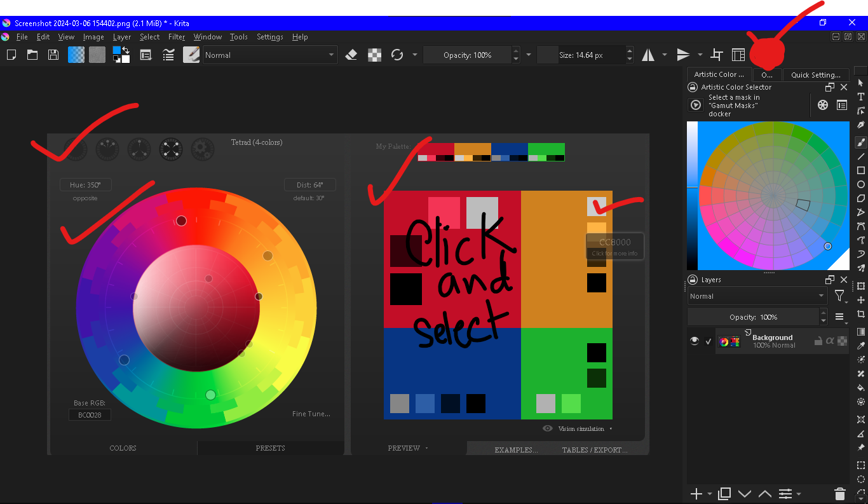Toggle the Background layer lock icon
868x504 pixels.
coord(818,341)
